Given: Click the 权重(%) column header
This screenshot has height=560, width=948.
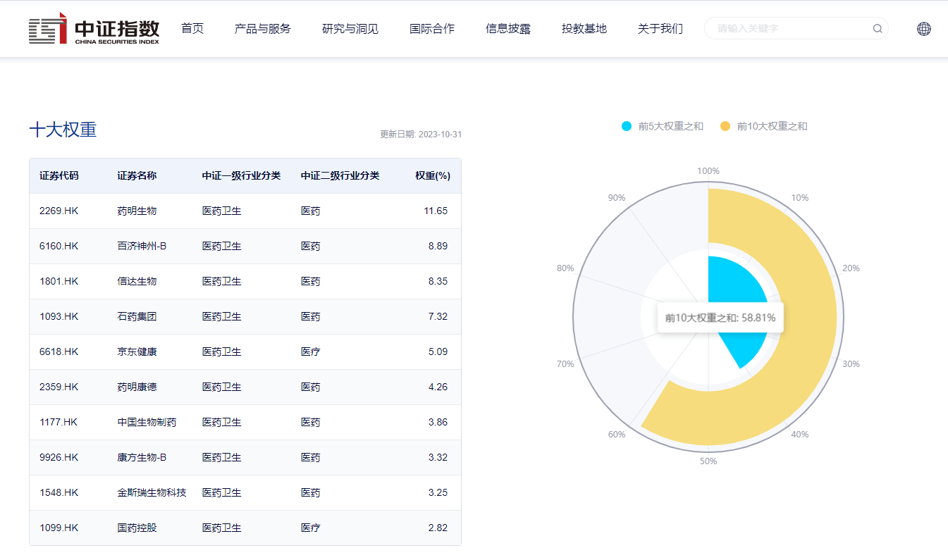Looking at the screenshot, I should coord(432,175).
